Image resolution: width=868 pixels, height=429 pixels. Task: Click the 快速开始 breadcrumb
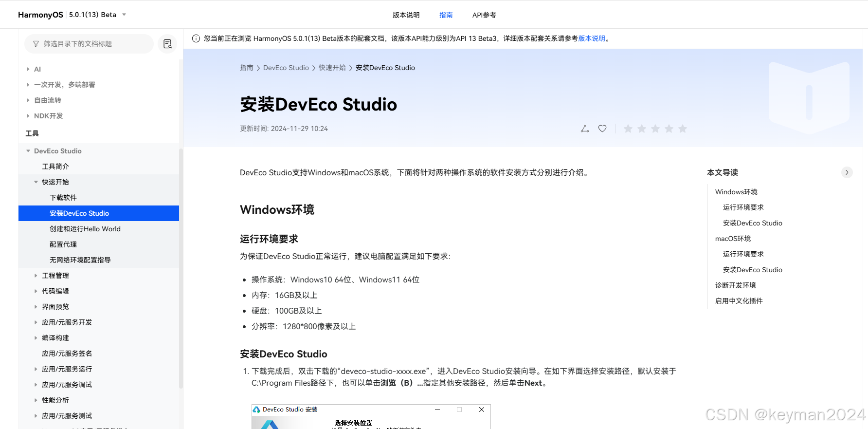coord(332,68)
